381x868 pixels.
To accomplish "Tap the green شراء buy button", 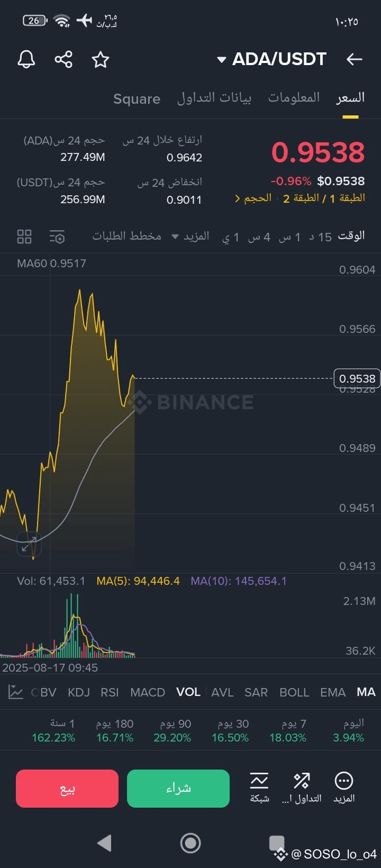I will click(x=178, y=789).
